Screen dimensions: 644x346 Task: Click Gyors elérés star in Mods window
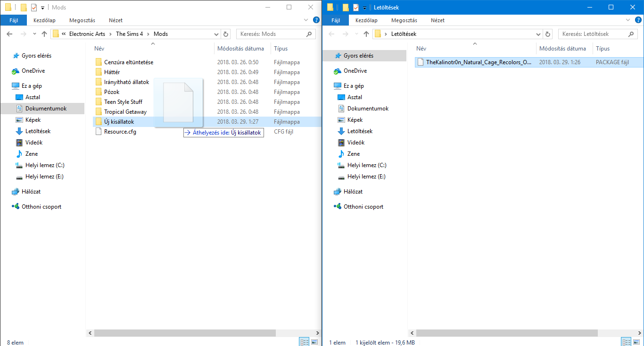16,56
